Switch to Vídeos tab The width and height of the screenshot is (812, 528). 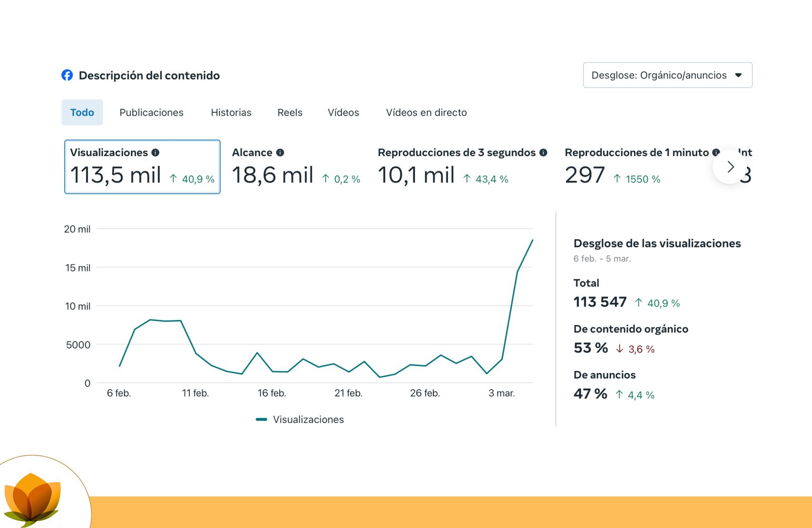(x=343, y=113)
